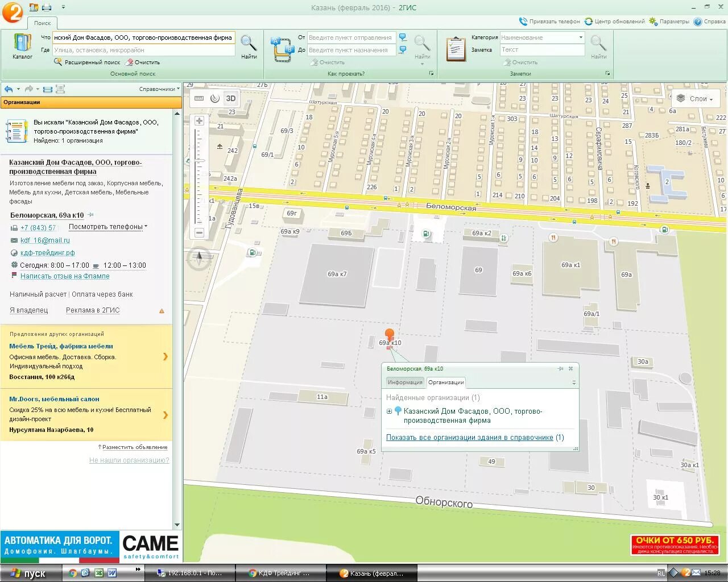The height and width of the screenshot is (582, 728).
Task: Go back with the blue back arrow
Action: tap(9, 89)
